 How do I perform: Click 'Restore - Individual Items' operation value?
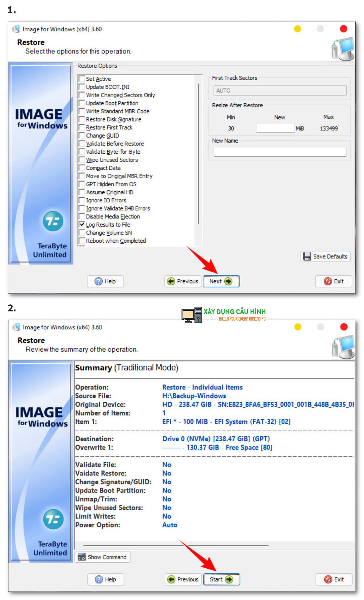202,387
